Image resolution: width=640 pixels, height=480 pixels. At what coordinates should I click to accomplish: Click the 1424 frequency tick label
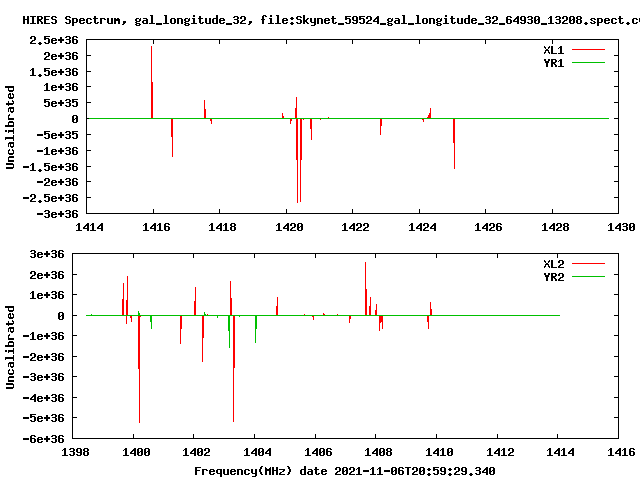(422, 227)
